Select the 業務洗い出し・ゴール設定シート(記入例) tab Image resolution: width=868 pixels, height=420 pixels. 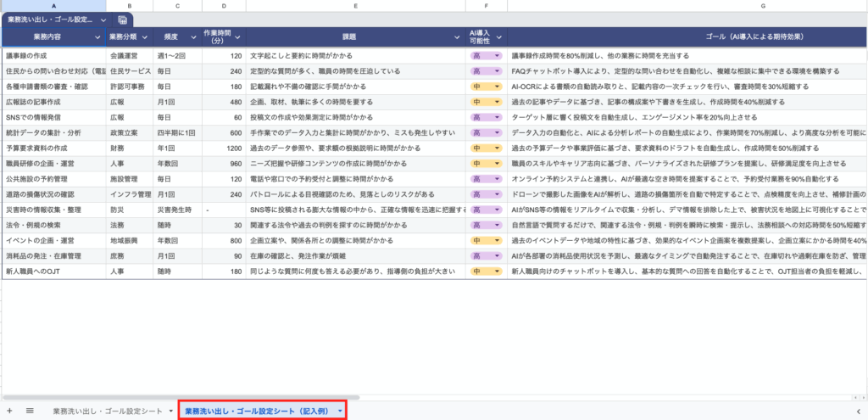(255, 411)
